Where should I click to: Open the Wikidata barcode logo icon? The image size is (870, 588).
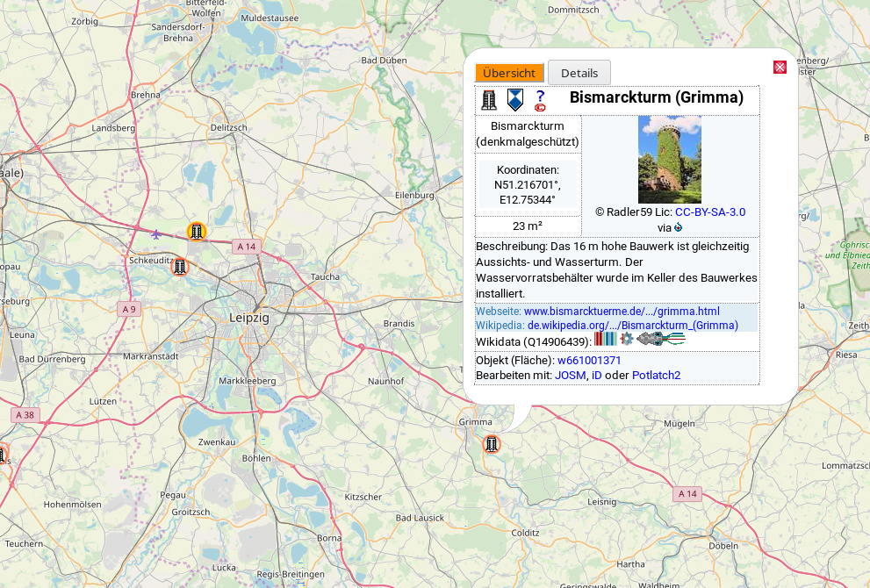tap(605, 339)
